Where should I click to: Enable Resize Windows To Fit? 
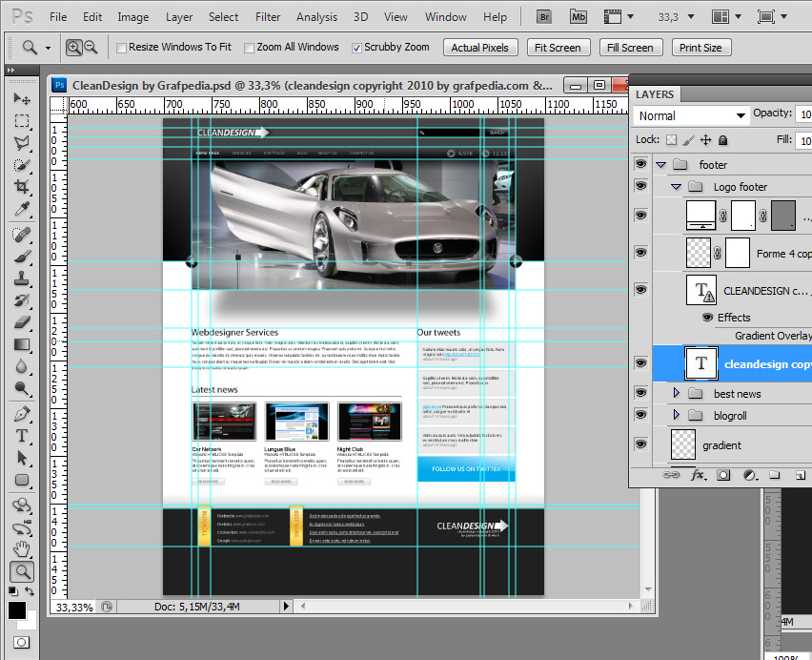(x=121, y=48)
